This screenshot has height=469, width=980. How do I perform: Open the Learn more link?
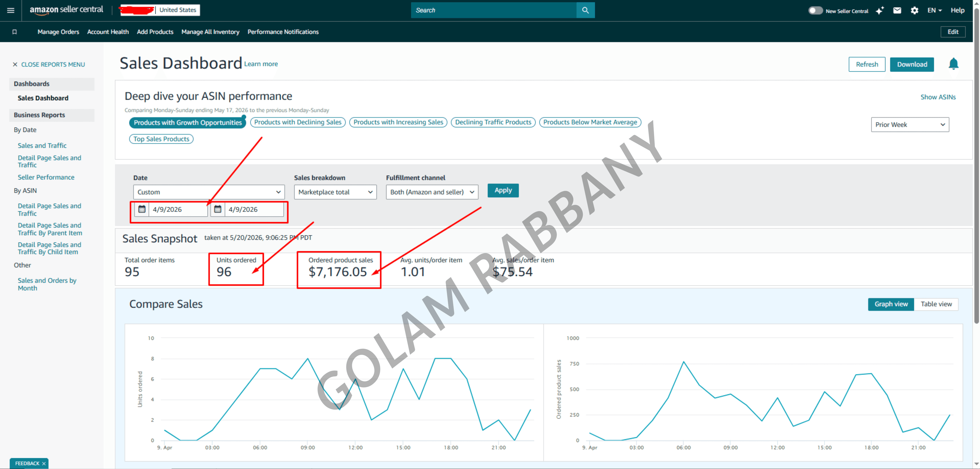tap(261, 64)
